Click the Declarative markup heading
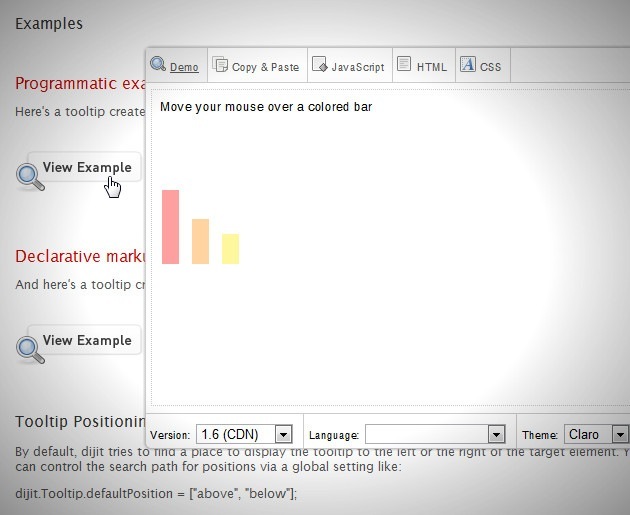This screenshot has width=630, height=515. 80,256
